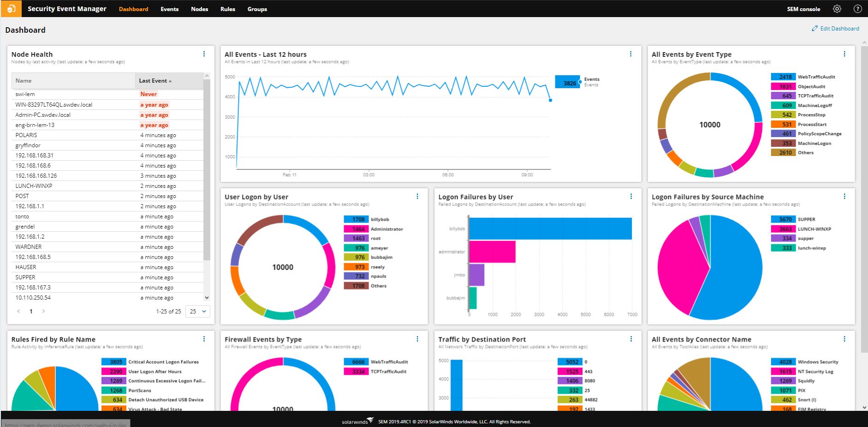The height and width of the screenshot is (427, 868).
Task: Open the Events tab
Action: tap(170, 9)
